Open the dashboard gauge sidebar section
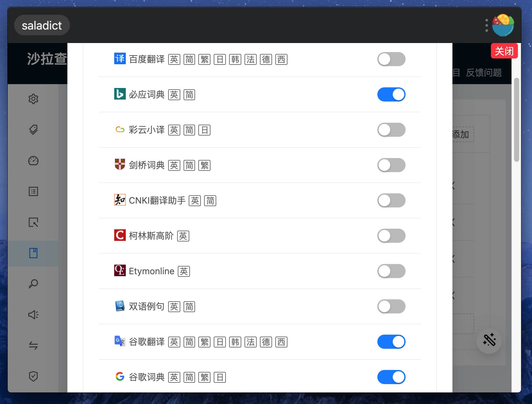 (x=33, y=161)
